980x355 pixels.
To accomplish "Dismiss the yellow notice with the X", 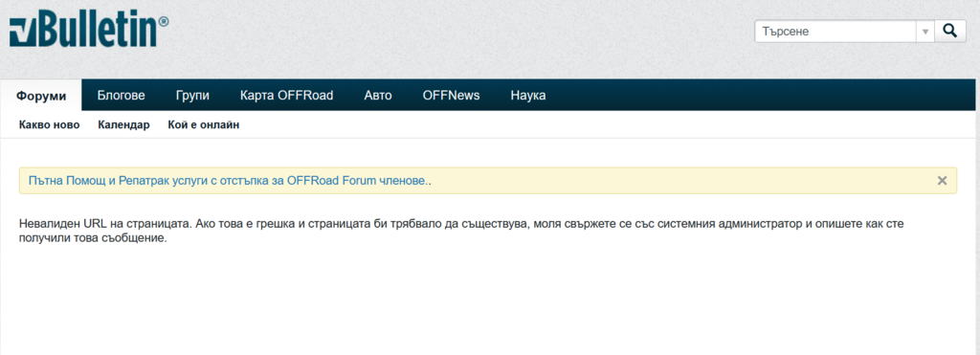I will coord(942,181).
